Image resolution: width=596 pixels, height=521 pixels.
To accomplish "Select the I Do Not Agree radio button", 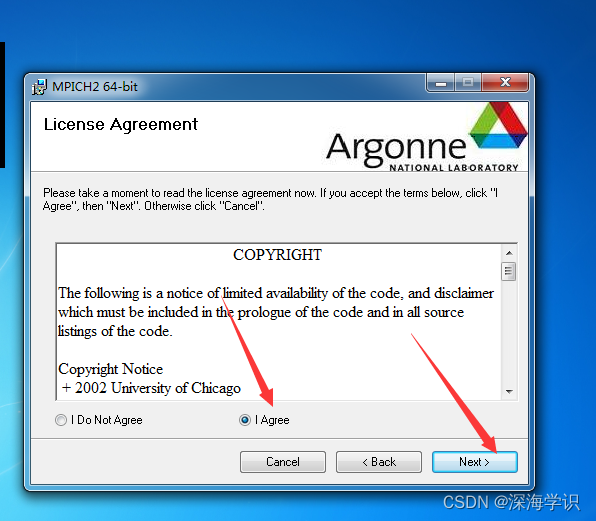I will point(61,420).
